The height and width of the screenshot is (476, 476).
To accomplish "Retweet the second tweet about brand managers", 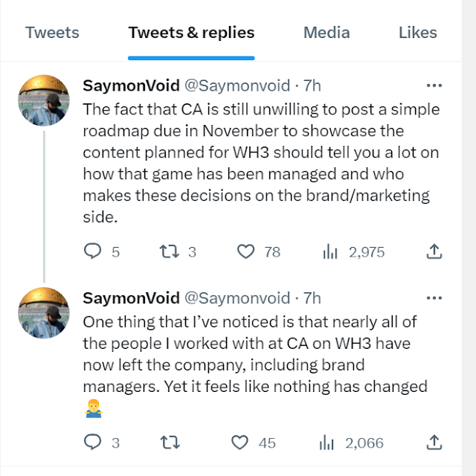I will (x=169, y=443).
